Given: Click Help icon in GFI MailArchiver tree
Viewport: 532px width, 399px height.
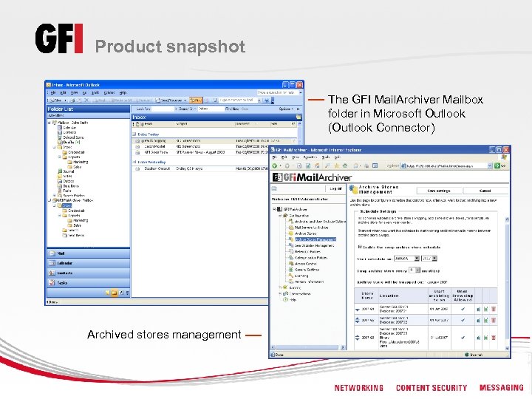Looking at the screenshot, I should (286, 299).
